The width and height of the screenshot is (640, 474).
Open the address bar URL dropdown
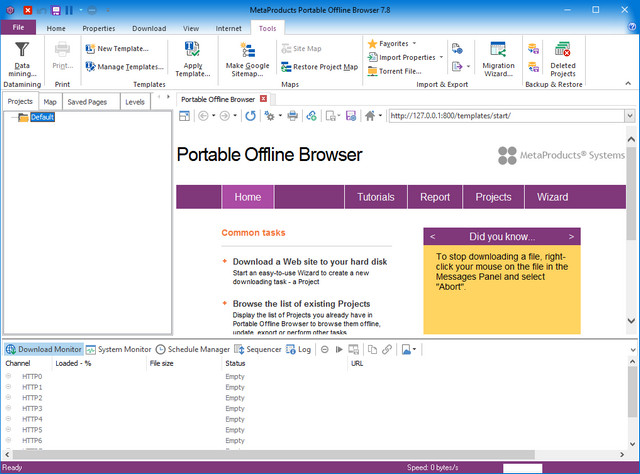pyautogui.click(x=629, y=116)
